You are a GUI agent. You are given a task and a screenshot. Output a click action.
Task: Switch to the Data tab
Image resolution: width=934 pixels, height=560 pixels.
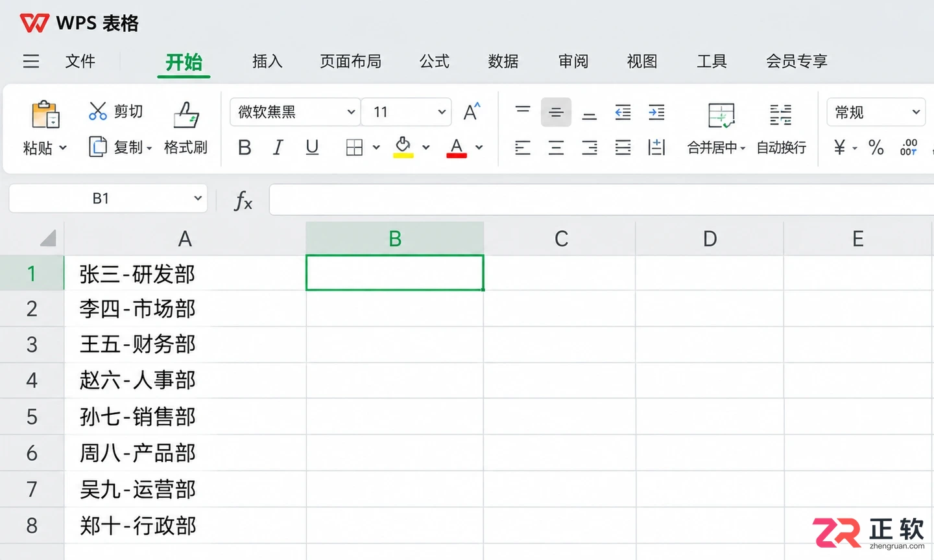coord(503,62)
